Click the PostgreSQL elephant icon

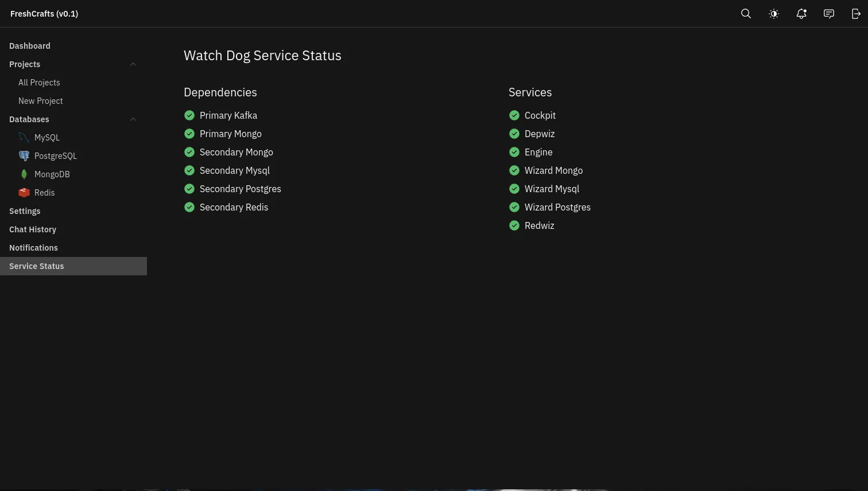24,156
